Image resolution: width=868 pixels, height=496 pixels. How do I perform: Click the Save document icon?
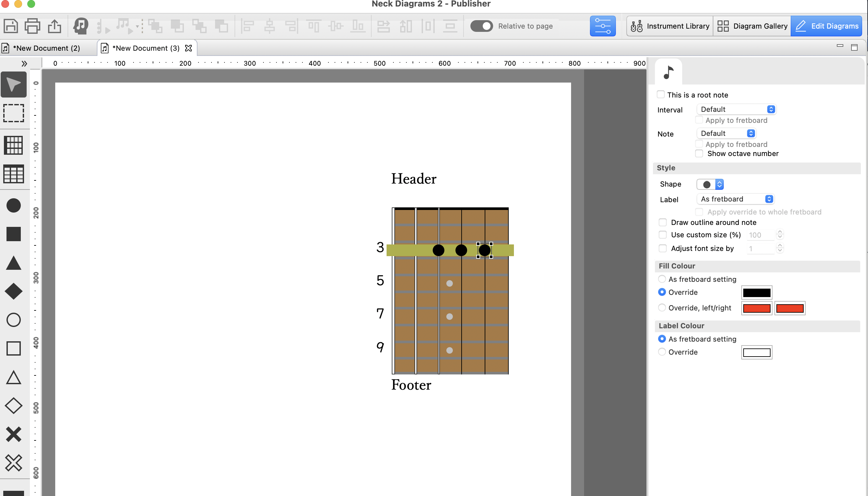(10, 26)
